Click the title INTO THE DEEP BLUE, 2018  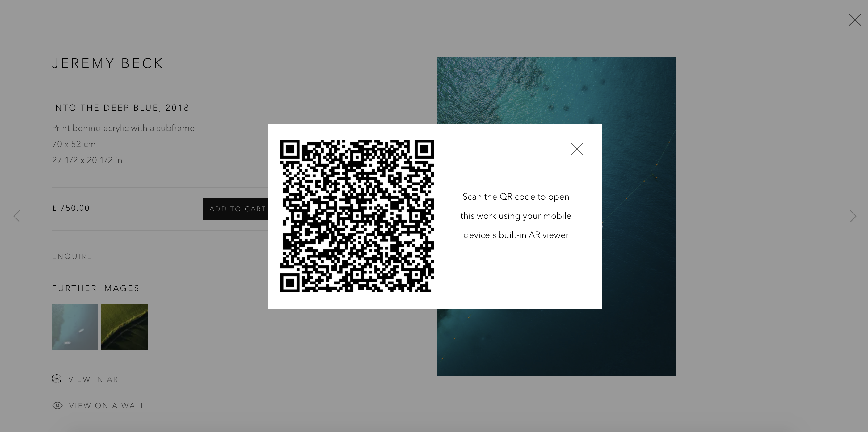121,108
